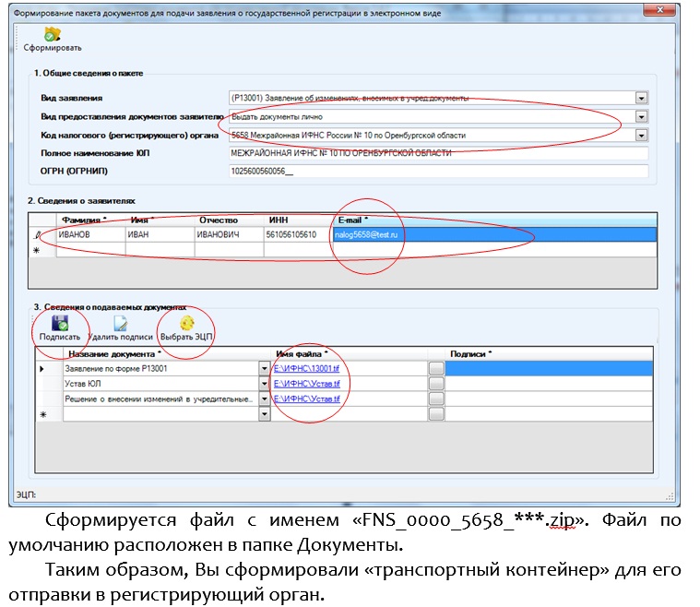Click the Подписать floppy disk icon
Image resolution: width=700 pixels, height=607 pixels.
(x=59, y=323)
